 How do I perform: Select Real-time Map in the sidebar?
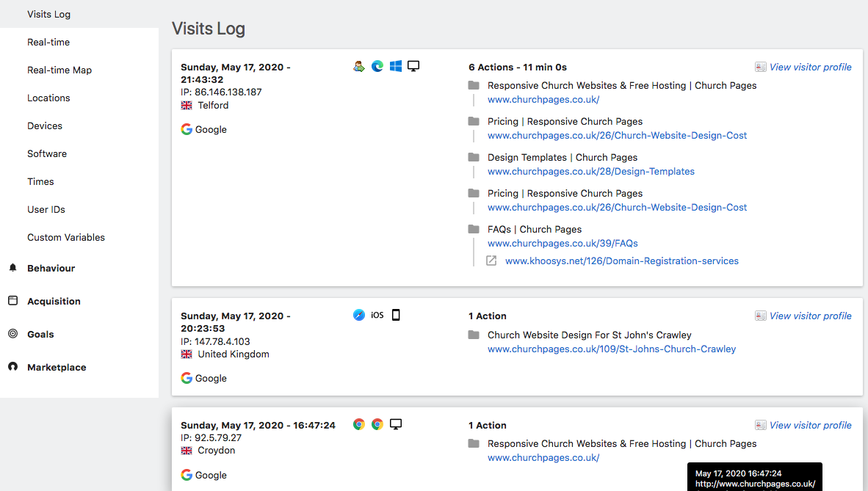[x=59, y=70]
